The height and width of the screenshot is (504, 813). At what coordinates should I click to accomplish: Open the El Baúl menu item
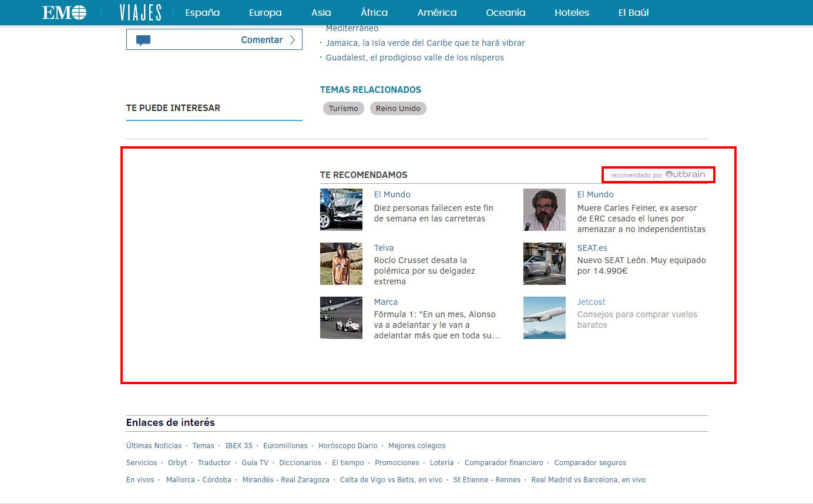pos(633,12)
